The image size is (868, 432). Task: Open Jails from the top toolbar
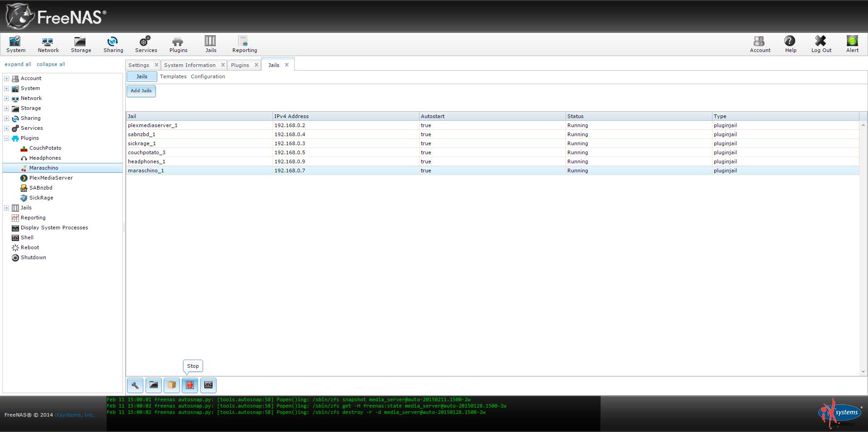pos(211,44)
